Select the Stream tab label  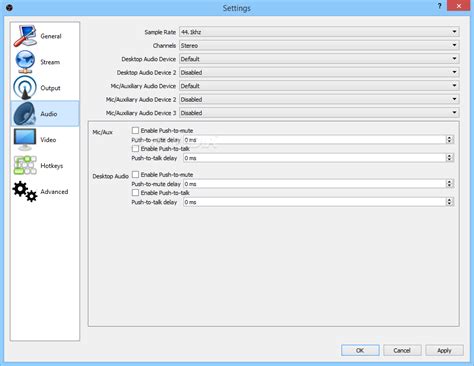(50, 62)
